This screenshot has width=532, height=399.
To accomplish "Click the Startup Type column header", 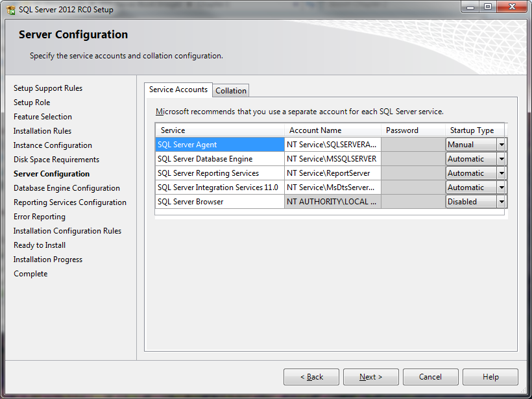I will pyautogui.click(x=475, y=130).
